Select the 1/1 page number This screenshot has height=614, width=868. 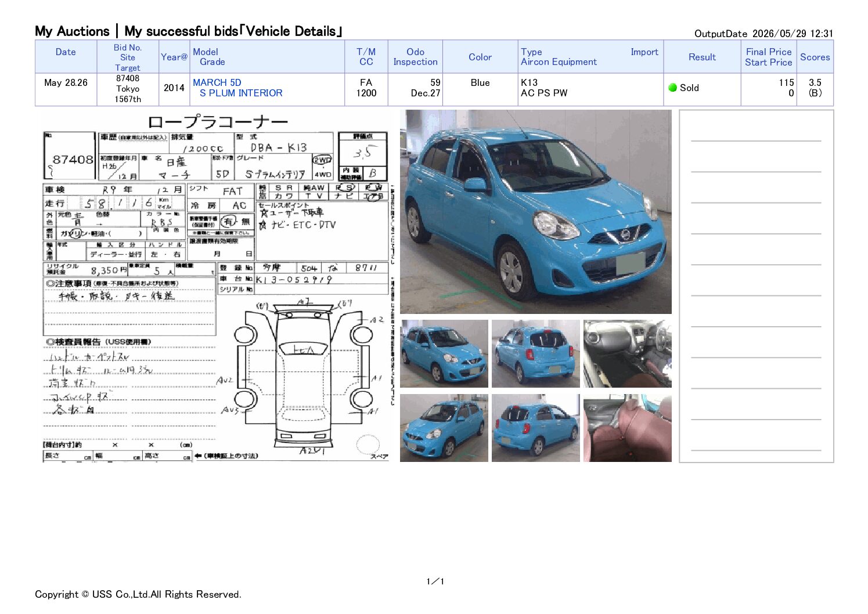click(435, 582)
